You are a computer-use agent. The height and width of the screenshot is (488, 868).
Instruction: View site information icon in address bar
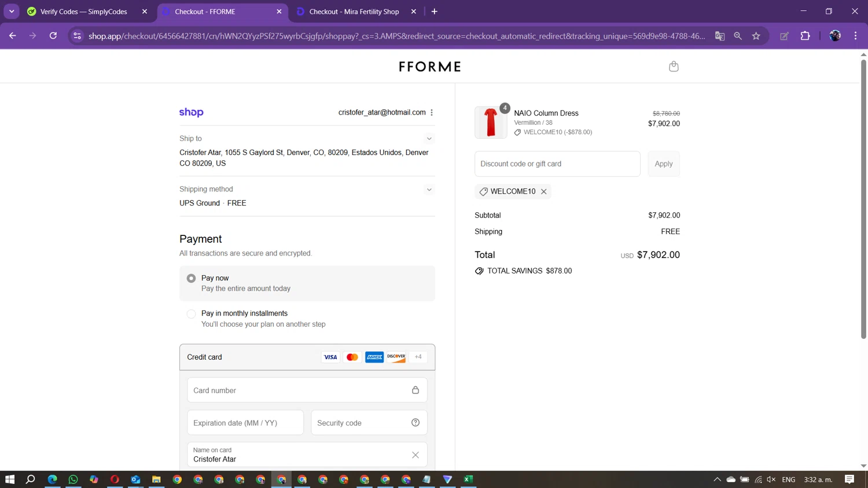pos(77,36)
